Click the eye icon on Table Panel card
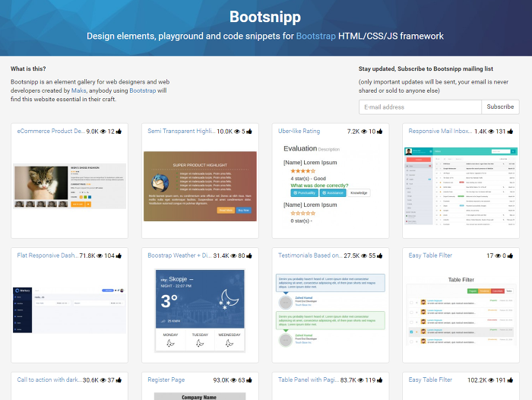The image size is (532, 400). pos(360,380)
